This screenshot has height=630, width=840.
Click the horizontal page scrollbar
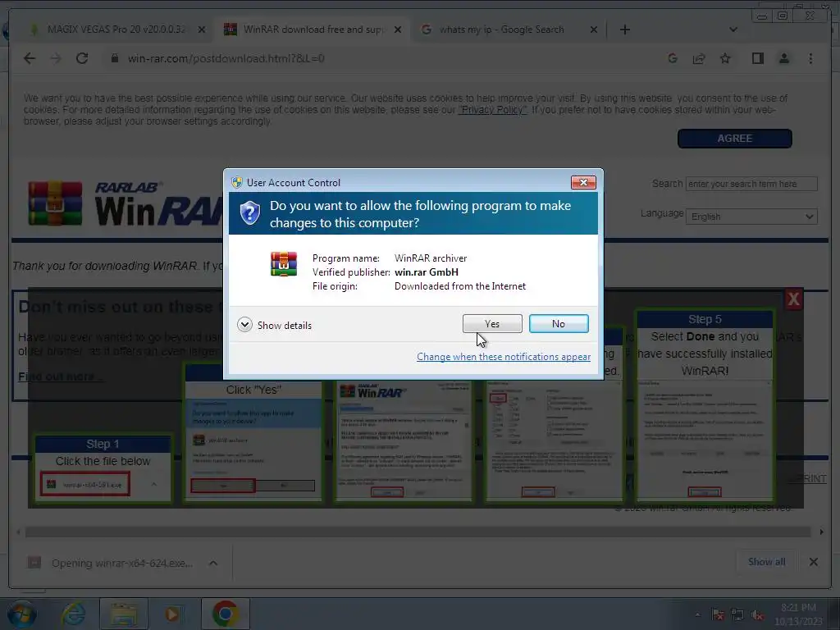(x=418, y=532)
